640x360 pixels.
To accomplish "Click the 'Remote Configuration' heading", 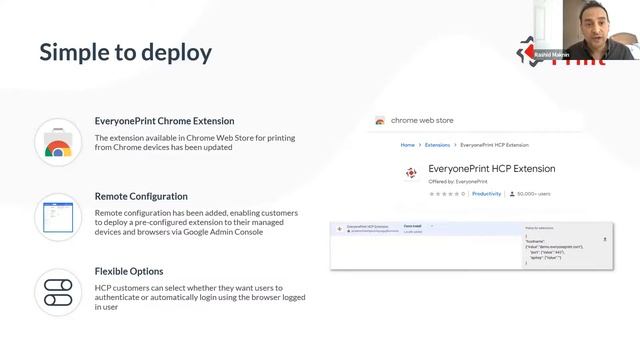I will (x=141, y=196).
